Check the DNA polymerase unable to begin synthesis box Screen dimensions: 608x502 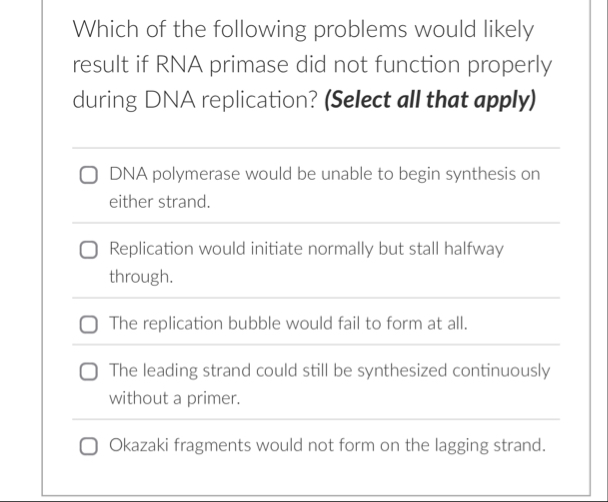88,175
